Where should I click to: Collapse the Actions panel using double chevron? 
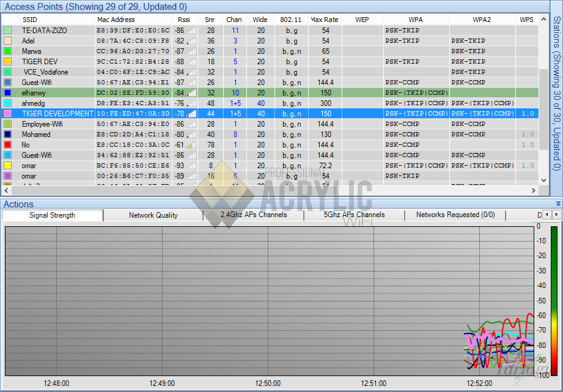(558, 204)
